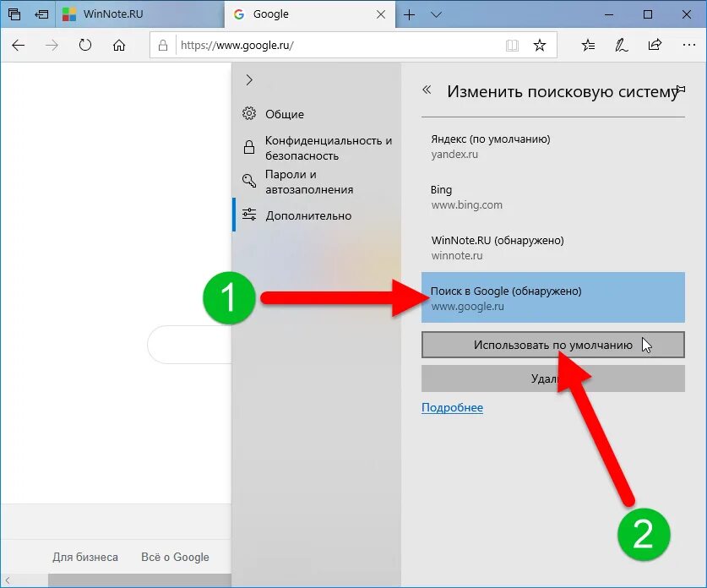Viewport: 707px width, 588px height.
Task: Open Для бизнеса footer link
Action: [85, 558]
